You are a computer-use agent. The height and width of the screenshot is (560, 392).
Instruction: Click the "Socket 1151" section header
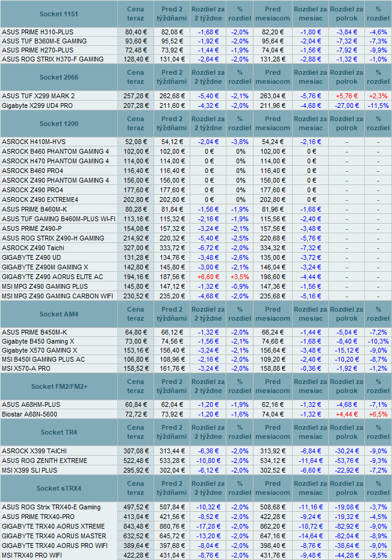tap(59, 14)
